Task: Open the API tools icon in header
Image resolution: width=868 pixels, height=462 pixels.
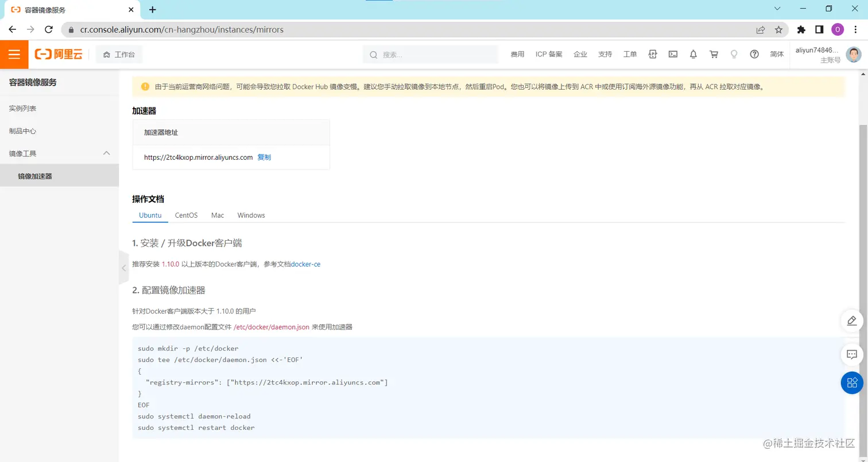Action: [x=653, y=54]
